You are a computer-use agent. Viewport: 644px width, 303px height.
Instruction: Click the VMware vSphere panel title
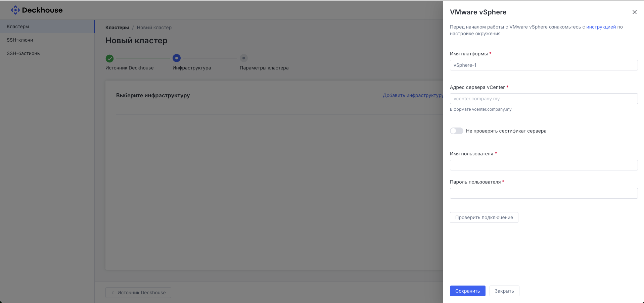pos(478,12)
